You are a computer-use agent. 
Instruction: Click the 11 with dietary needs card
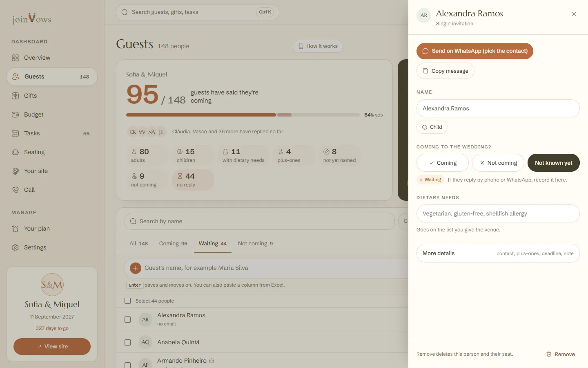243,155
